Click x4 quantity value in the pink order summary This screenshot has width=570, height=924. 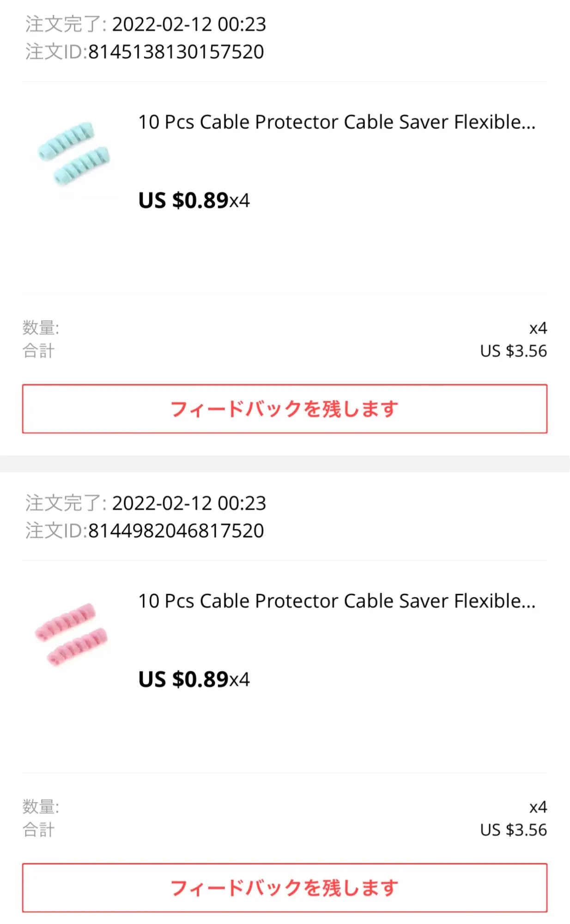[538, 807]
